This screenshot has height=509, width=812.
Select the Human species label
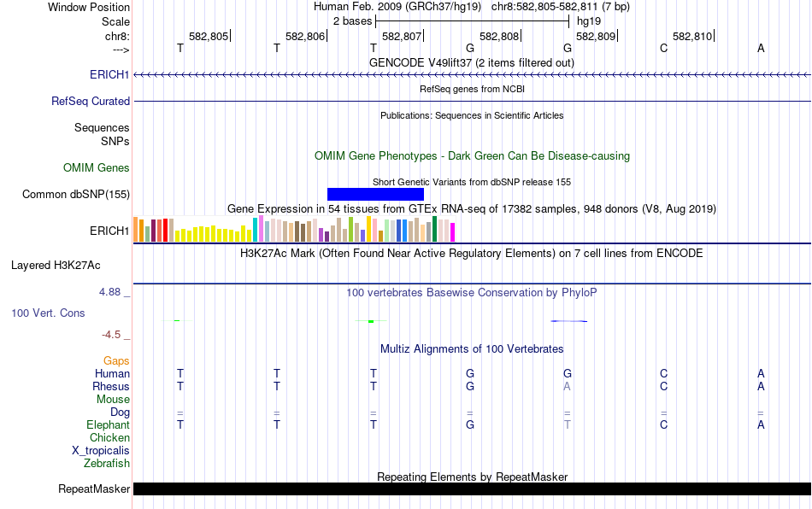112,373
